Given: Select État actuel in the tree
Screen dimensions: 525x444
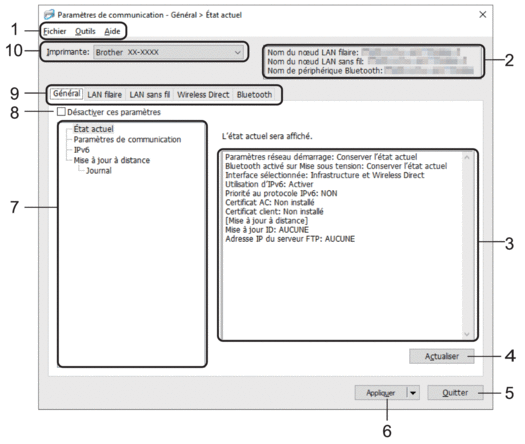Looking at the screenshot, I should pyautogui.click(x=93, y=129).
